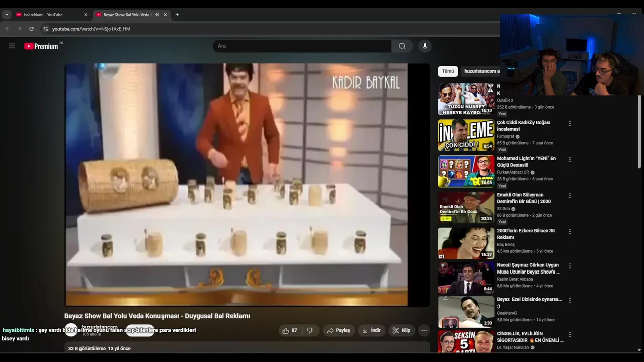Like the video with thumbs up
Image resolution: width=644 pixels, height=362 pixels.
click(290, 330)
